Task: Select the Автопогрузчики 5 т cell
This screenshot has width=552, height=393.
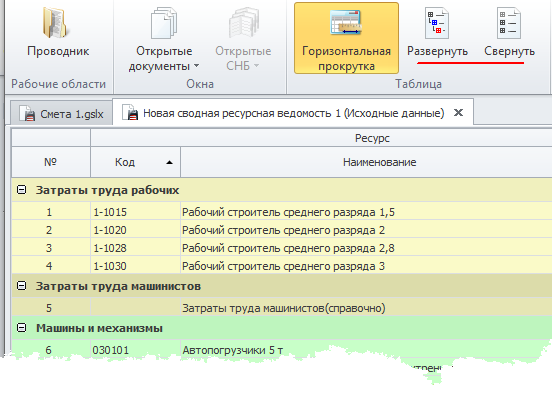Action: coord(366,349)
